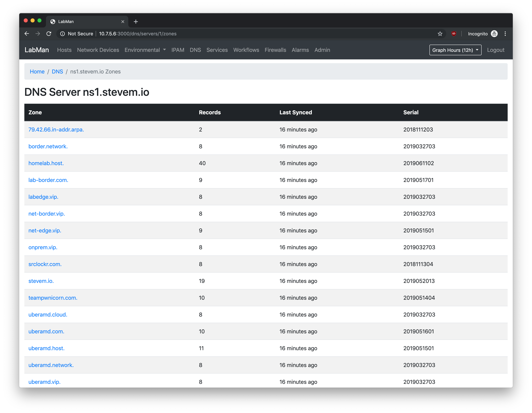
Task: Bookmark page with the star icon
Action: pyautogui.click(x=440, y=34)
